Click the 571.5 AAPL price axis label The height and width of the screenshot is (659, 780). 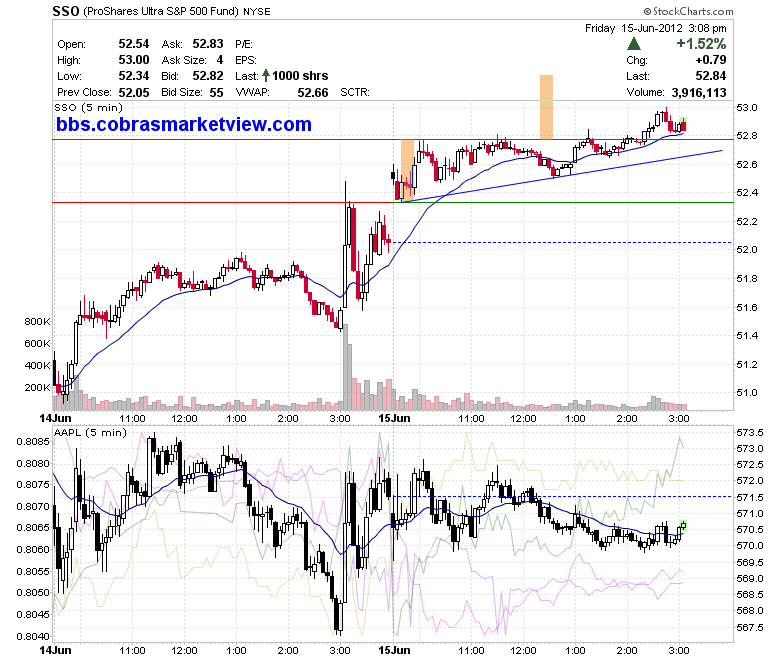(750, 497)
